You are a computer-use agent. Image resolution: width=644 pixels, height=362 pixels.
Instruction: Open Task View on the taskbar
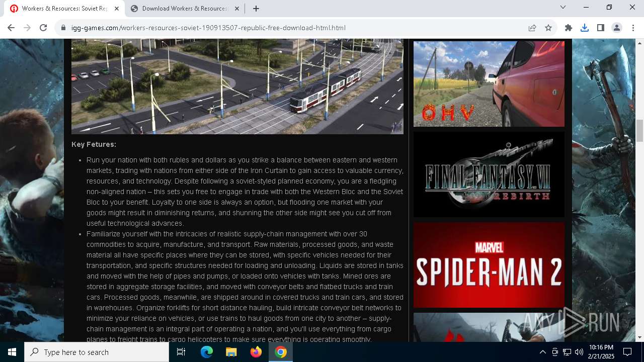point(181,352)
